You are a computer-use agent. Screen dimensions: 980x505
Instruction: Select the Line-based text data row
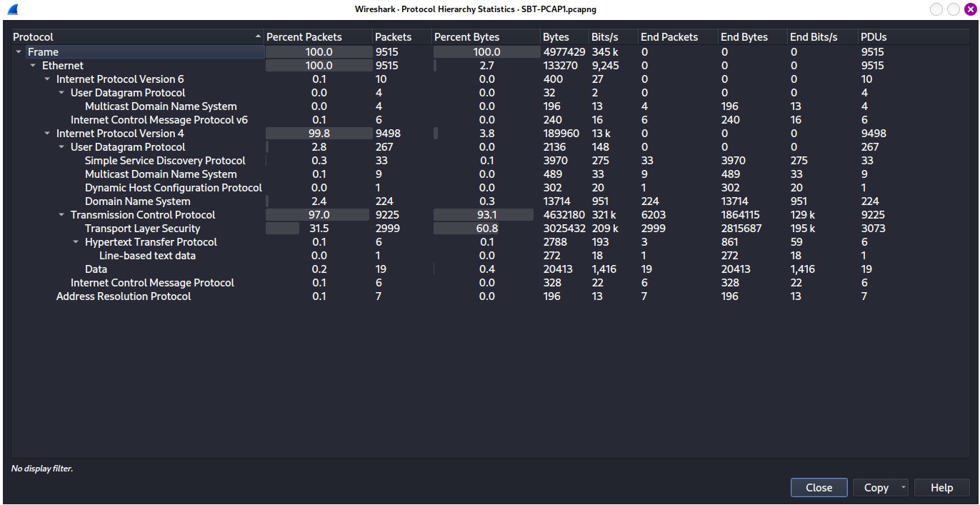coord(147,256)
